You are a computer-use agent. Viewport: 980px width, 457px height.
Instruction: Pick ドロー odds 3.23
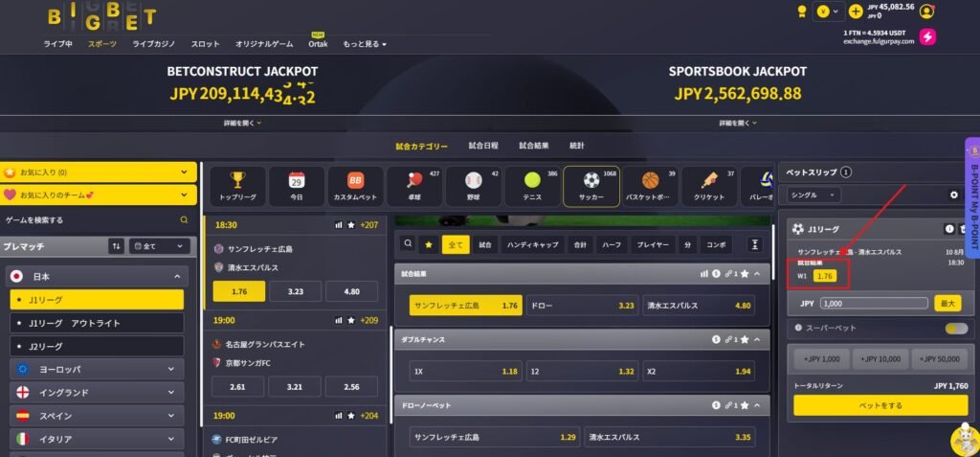(x=583, y=306)
